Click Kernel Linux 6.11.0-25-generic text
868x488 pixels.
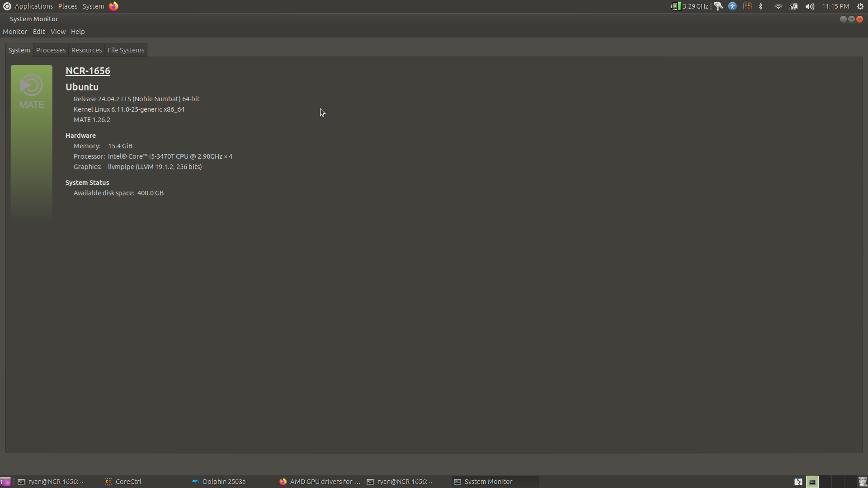[129, 109]
